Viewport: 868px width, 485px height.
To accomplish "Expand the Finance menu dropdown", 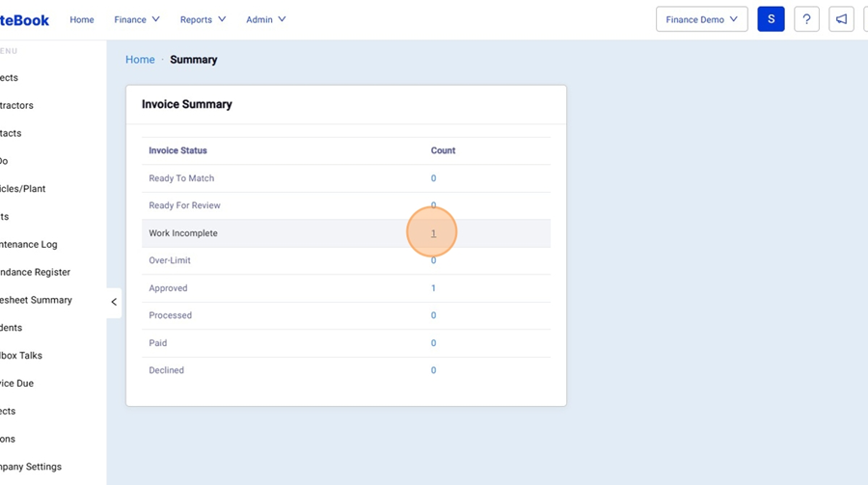I will click(x=137, y=19).
